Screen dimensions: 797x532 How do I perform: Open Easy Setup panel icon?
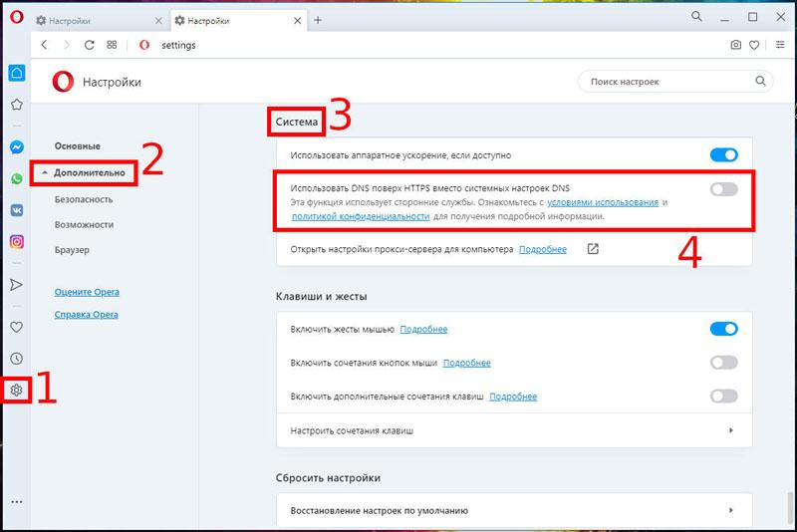pyautogui.click(x=780, y=45)
